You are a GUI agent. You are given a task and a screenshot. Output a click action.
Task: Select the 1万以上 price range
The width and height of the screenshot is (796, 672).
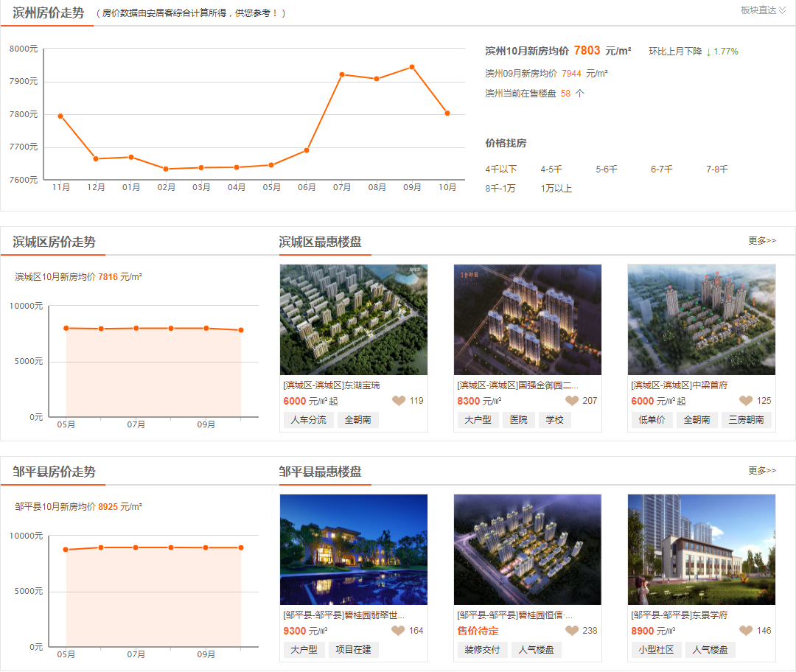coord(558,189)
